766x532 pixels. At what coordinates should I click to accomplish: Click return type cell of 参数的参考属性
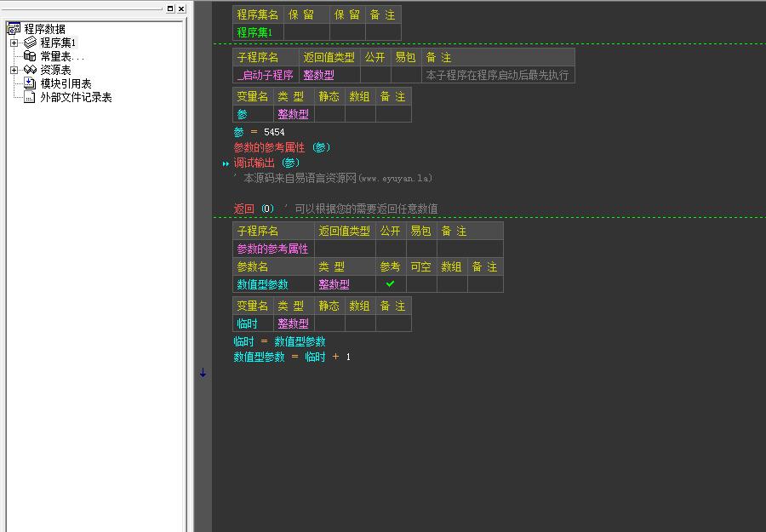[345, 249]
